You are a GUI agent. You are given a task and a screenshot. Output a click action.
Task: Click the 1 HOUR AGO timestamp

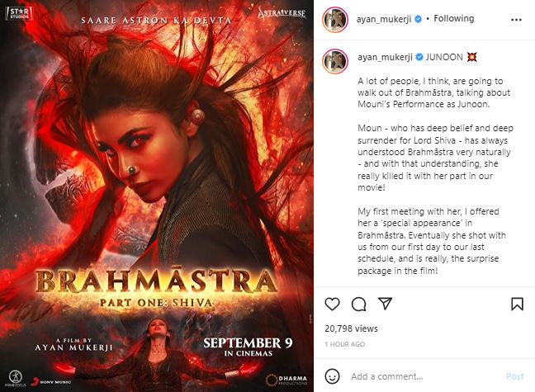point(344,344)
